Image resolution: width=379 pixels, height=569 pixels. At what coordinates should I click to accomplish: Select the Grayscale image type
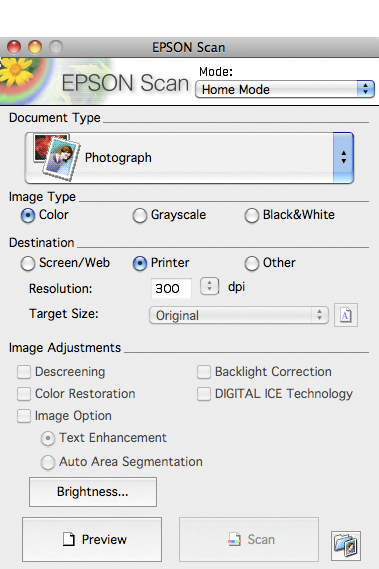coord(140,215)
